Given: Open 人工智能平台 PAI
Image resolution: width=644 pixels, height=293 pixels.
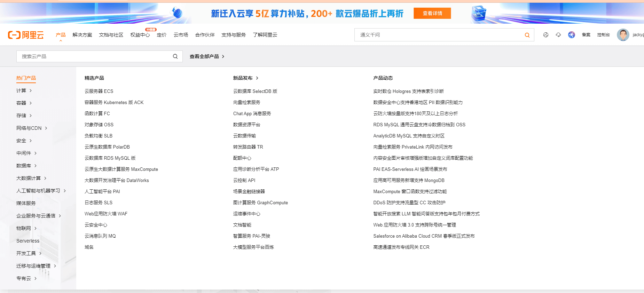Looking at the screenshot, I should [x=102, y=191].
